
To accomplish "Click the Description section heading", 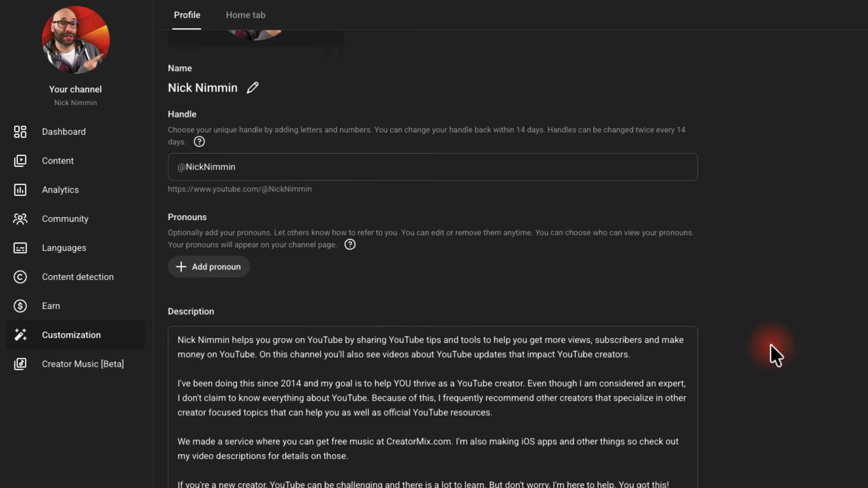I will tap(191, 311).
